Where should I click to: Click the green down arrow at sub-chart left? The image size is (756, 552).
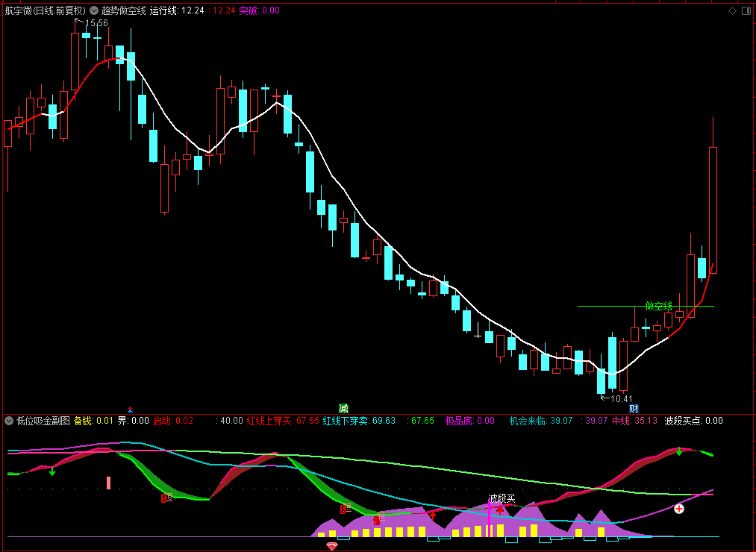pos(52,471)
